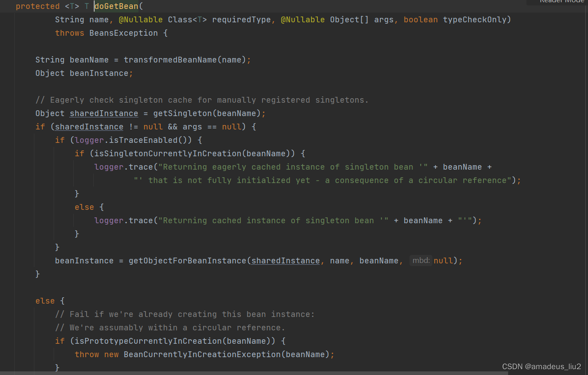Screen dimensions: 588x375
Task: Click the mbd: inlay parameter hint
Action: pos(421,261)
